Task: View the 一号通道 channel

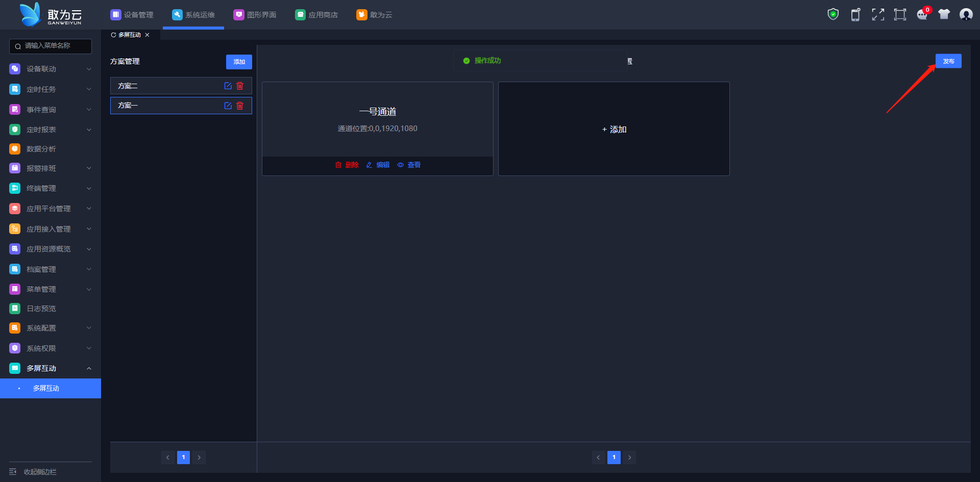Action: [x=409, y=165]
